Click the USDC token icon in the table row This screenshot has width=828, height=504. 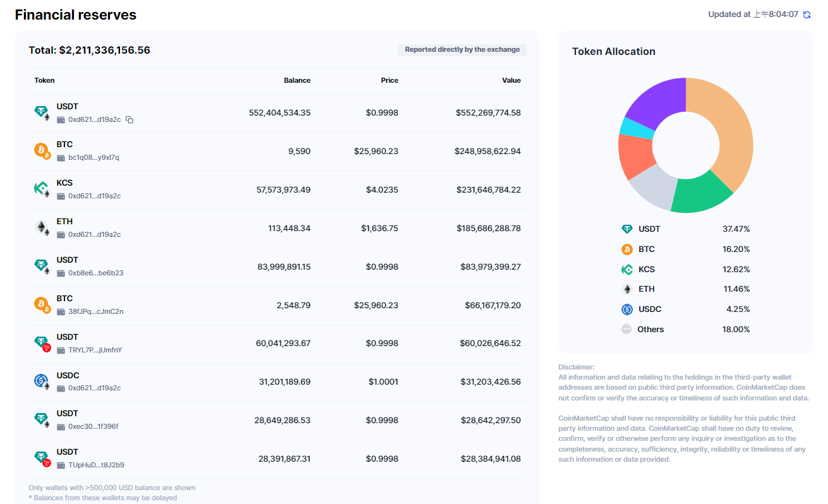pos(42,381)
